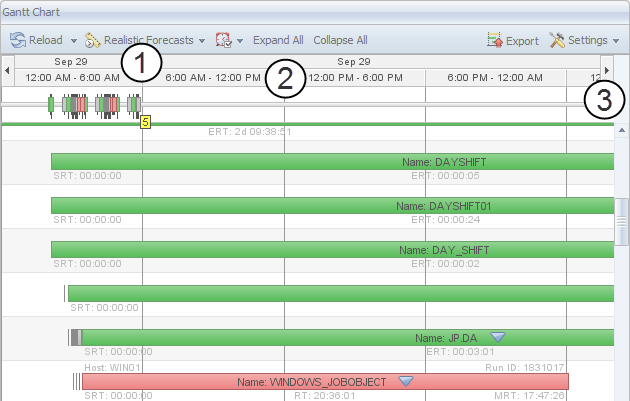Click the calendar clock icon in the toolbar
The image size is (630, 401).
(x=224, y=40)
